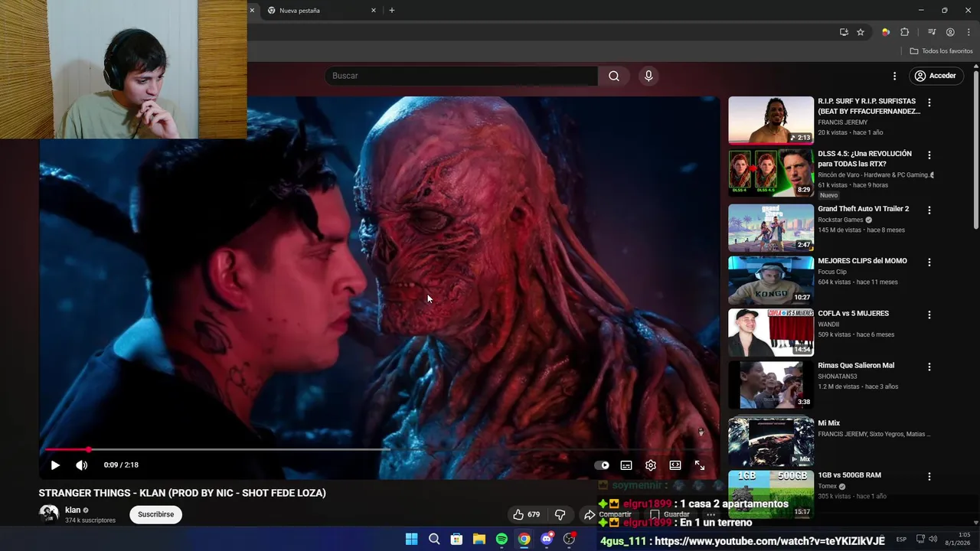The height and width of the screenshot is (551, 980).
Task: Click the channel name FRANCIS JEREMY under R.I.P. SURF
Action: [843, 122]
